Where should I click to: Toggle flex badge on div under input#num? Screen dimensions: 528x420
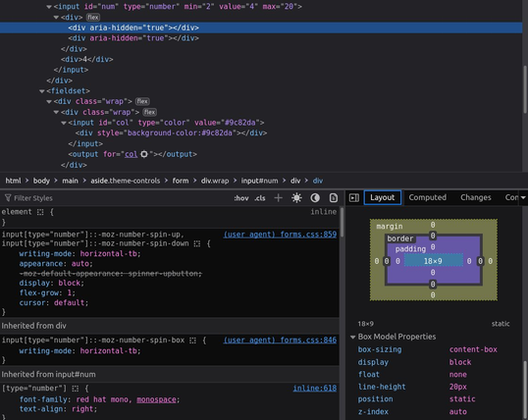(x=93, y=18)
